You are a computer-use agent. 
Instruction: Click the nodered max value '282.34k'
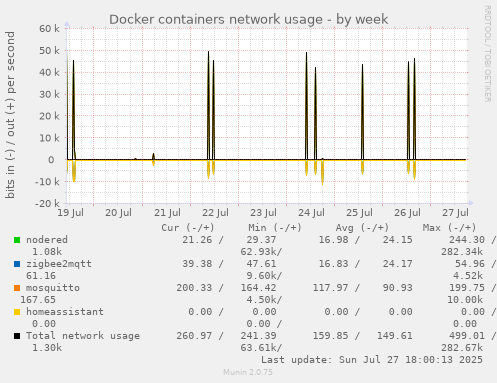462,252
